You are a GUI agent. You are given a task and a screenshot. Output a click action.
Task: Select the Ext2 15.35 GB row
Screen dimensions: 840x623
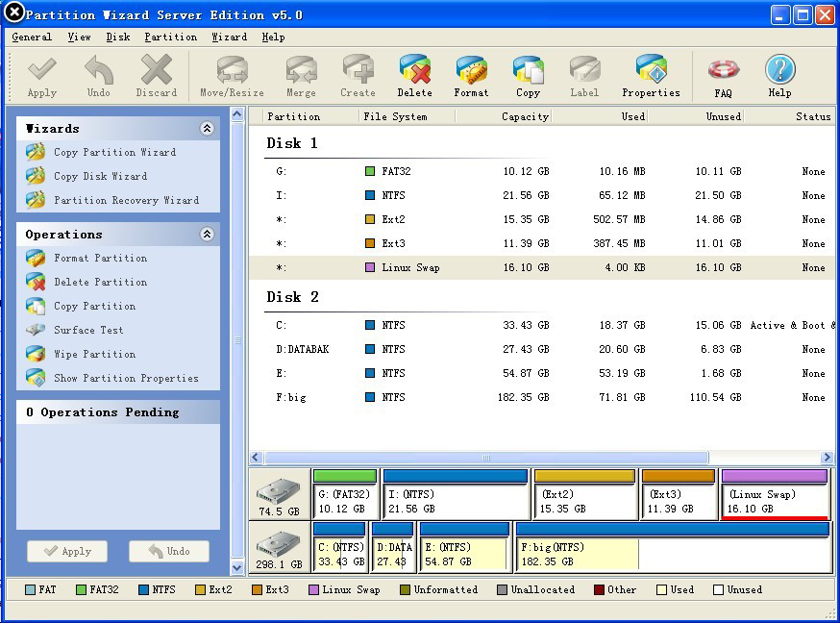(542, 219)
